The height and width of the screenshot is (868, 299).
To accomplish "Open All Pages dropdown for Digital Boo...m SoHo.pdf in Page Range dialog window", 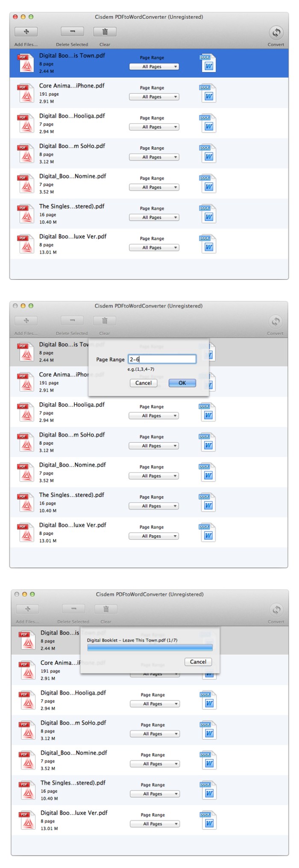I will [154, 446].
